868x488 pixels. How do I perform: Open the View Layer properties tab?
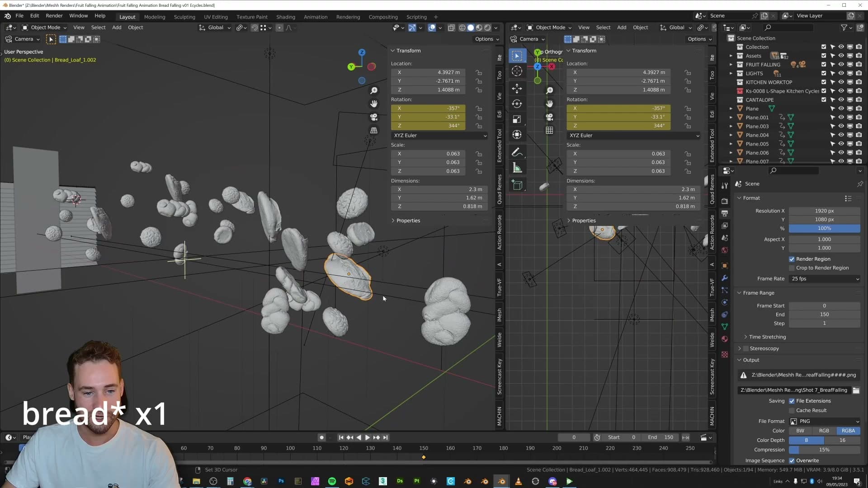tap(725, 225)
